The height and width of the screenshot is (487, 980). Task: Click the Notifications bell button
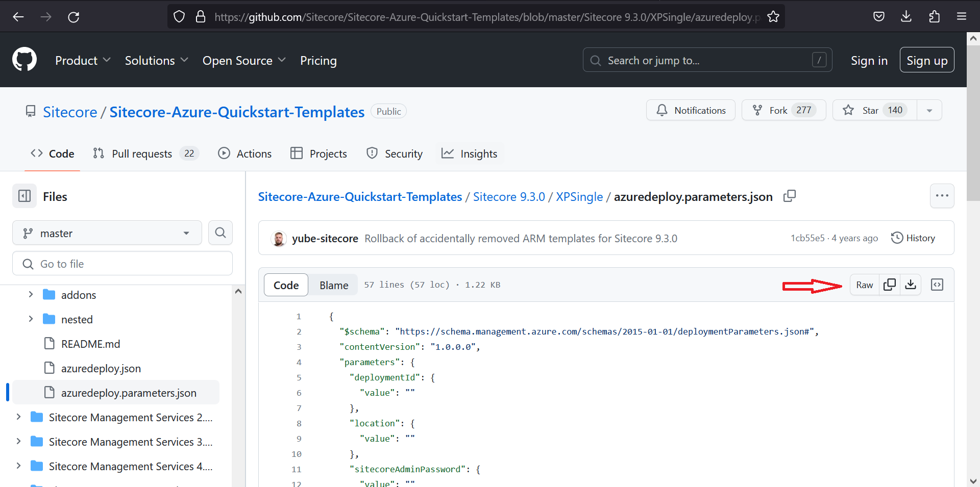691,110
